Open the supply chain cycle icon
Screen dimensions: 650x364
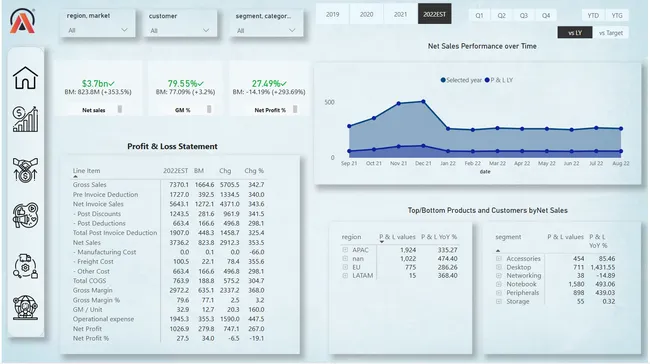(25, 266)
